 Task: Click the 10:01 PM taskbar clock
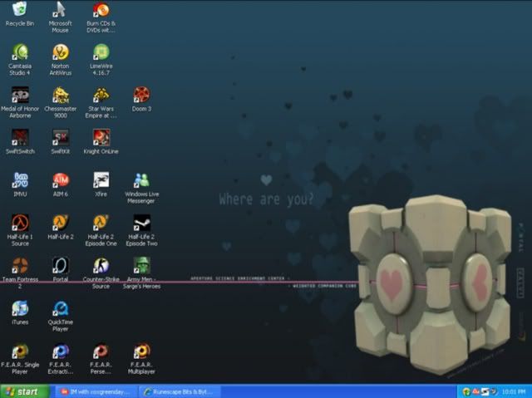click(x=514, y=392)
